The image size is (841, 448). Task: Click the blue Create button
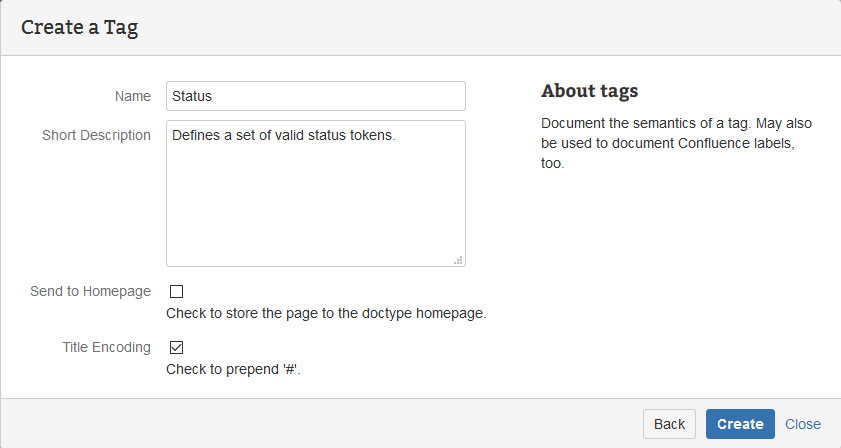click(x=740, y=424)
